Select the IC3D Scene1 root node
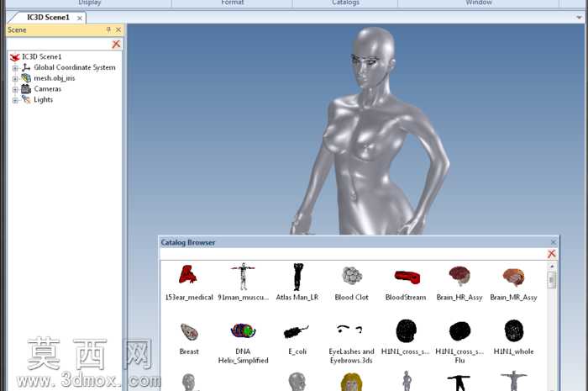Viewport: 588px width, 391px height. click(x=41, y=56)
